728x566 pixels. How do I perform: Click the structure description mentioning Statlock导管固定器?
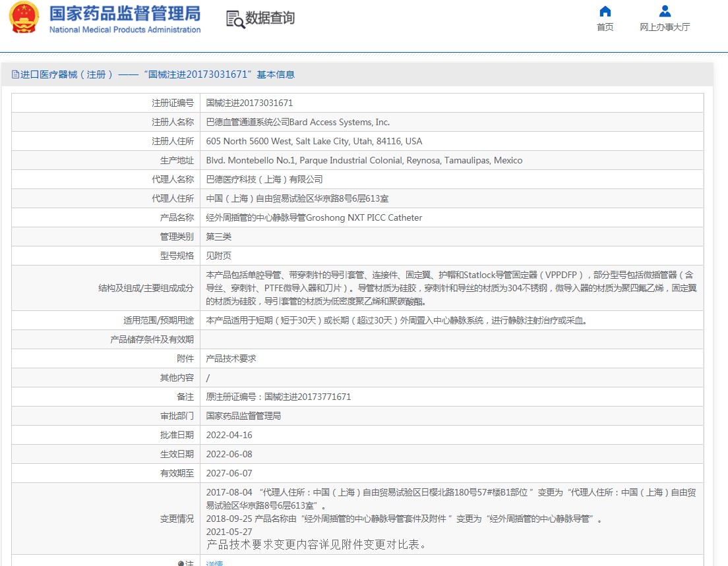451,288
